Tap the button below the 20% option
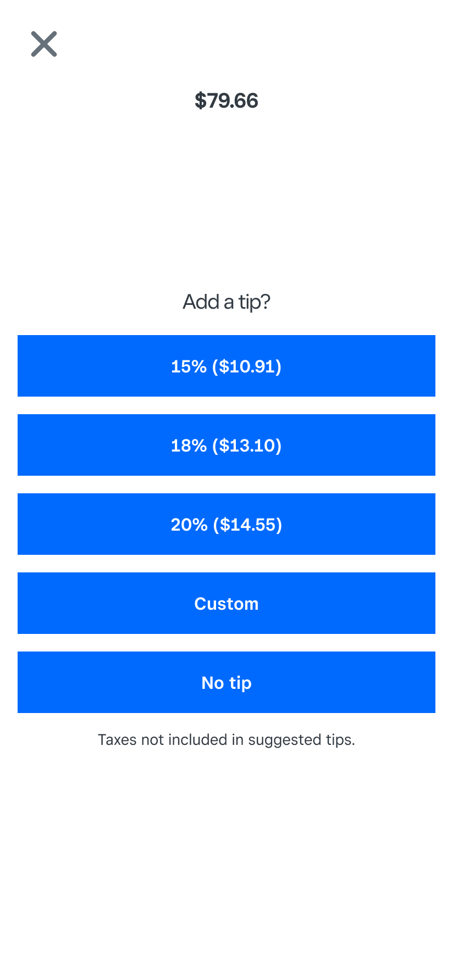The width and height of the screenshot is (453, 980). click(226, 603)
